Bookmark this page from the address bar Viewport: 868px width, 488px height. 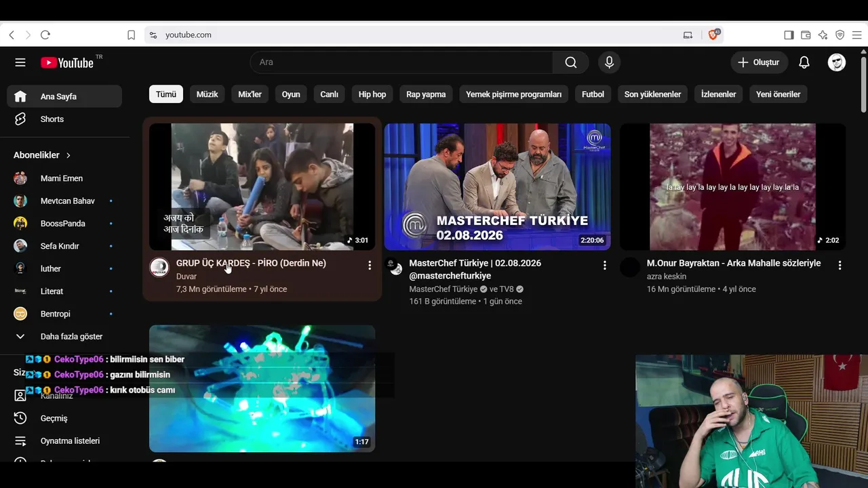tap(132, 35)
